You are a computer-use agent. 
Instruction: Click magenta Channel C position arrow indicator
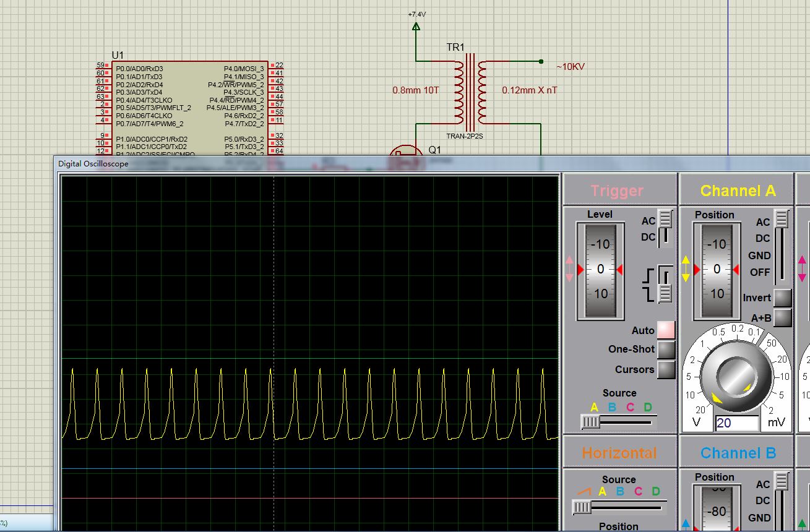[x=802, y=269]
